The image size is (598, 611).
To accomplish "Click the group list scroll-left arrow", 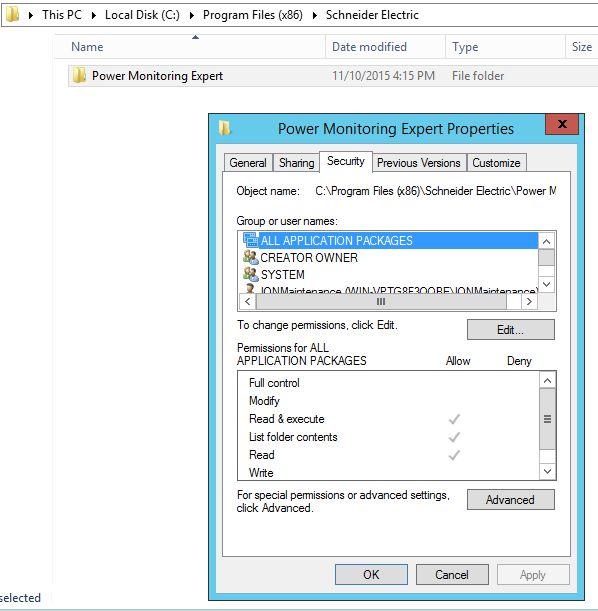I will pyautogui.click(x=247, y=301).
